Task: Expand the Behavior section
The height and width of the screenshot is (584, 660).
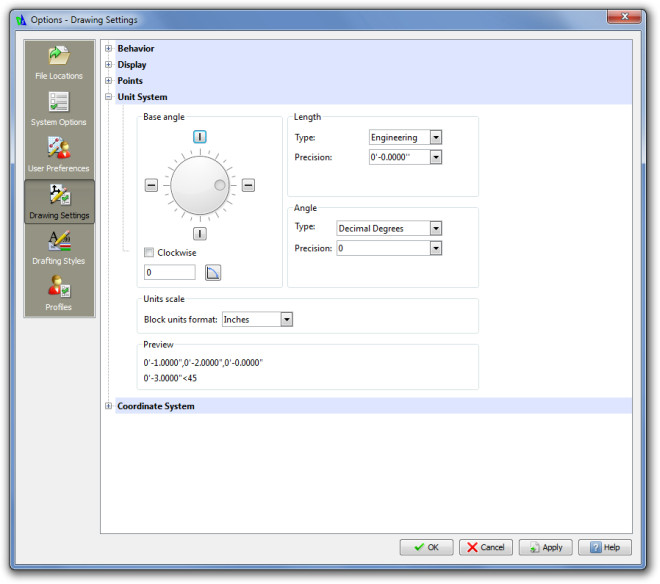Action: (108, 48)
